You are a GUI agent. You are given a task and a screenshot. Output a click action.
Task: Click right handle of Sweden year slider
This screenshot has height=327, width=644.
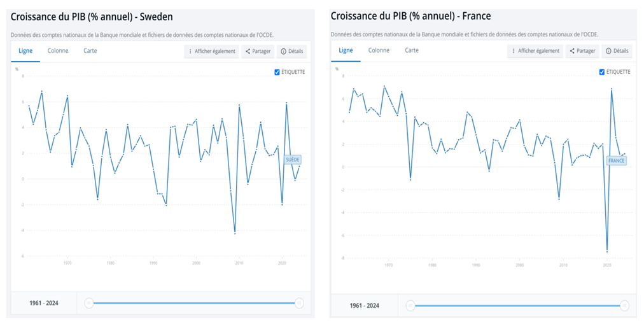pyautogui.click(x=299, y=303)
